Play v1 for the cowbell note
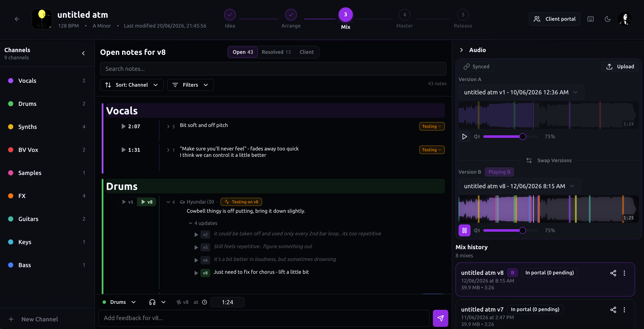This screenshot has width=644, height=329. [128, 202]
